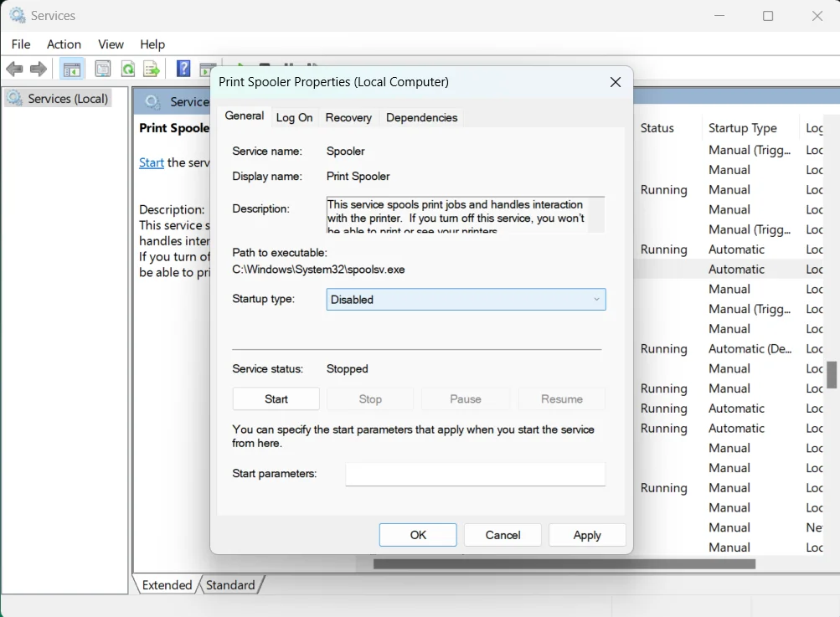This screenshot has width=840, height=617.
Task: Click the Refresh toolbar icon
Action: [128, 69]
